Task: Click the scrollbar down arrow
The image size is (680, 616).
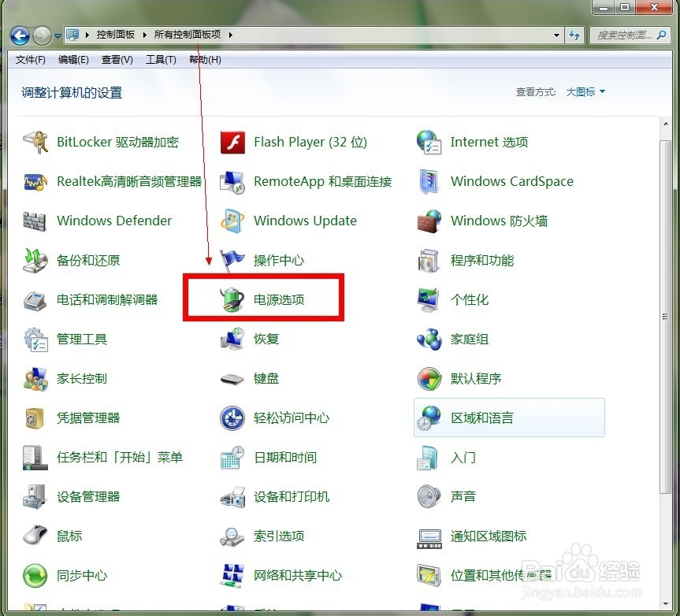Action: pyautogui.click(x=666, y=603)
